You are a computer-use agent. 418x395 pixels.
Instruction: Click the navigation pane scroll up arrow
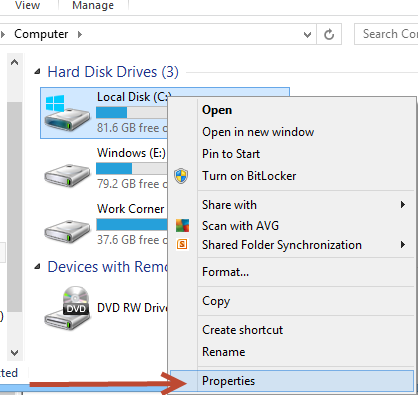[14, 62]
